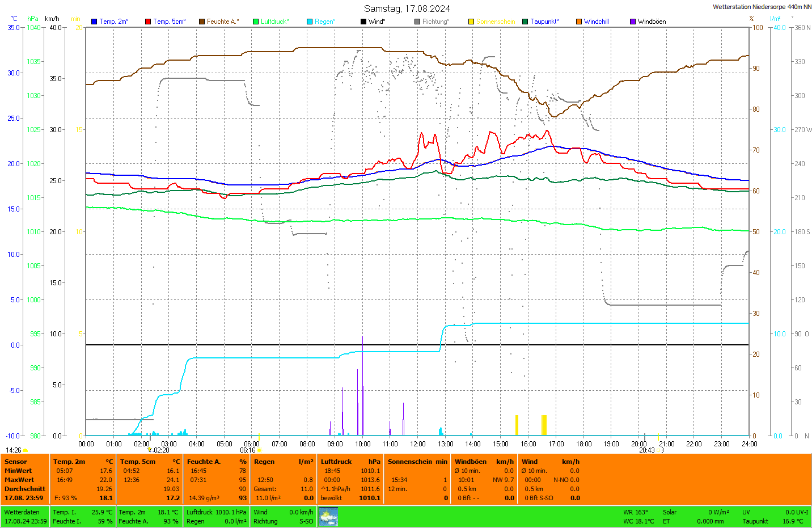Click the green Luftdruck legend square
Screen dimensions: 812x528
[x=256, y=22]
